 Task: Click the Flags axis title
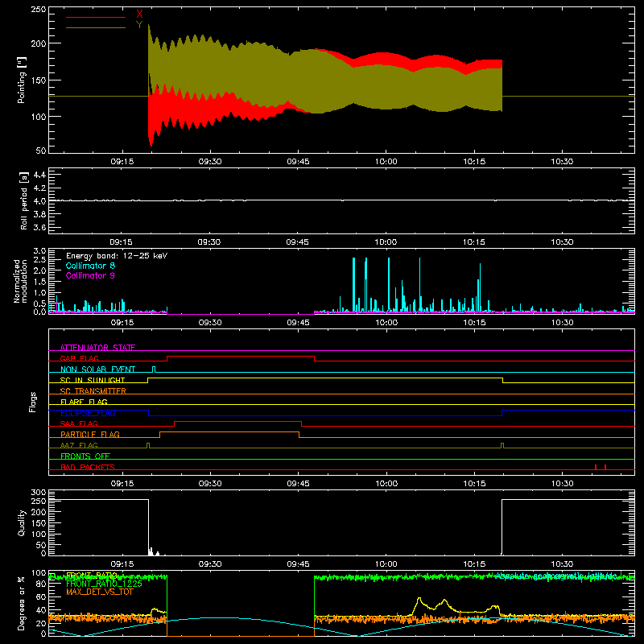click(32, 402)
